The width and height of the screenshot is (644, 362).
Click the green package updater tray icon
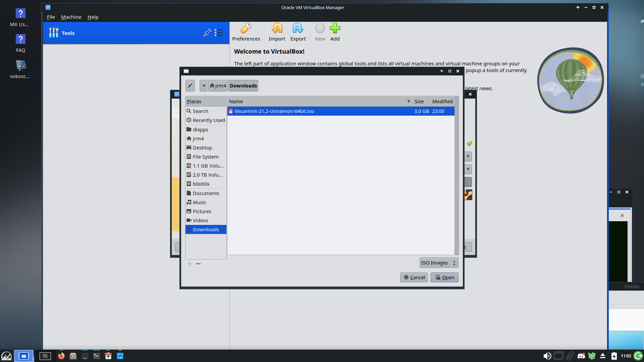(x=592, y=356)
